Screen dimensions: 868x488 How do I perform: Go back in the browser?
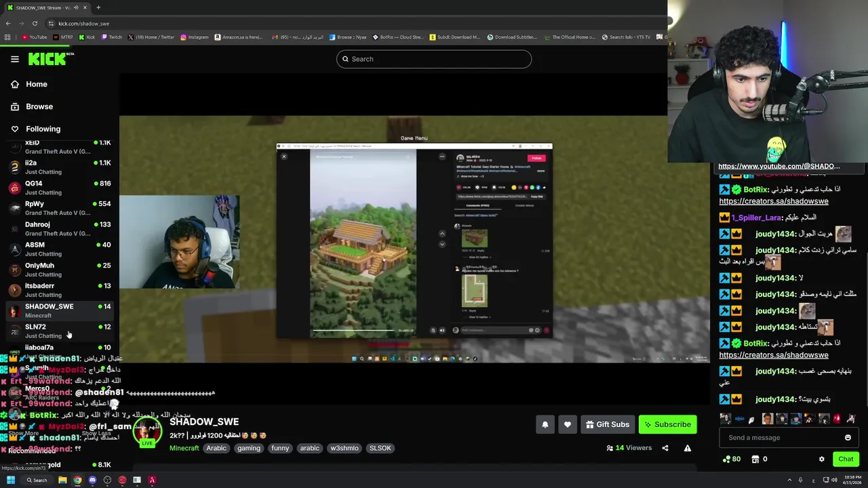click(7, 23)
